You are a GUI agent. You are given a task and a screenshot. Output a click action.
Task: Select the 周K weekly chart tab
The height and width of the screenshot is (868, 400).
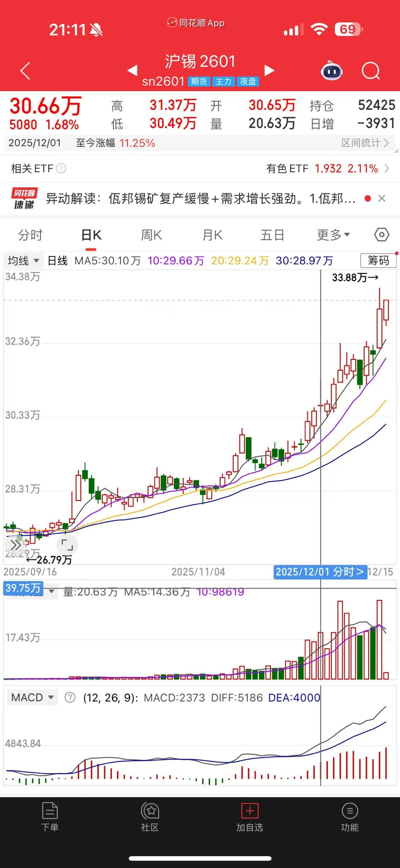[x=152, y=235]
